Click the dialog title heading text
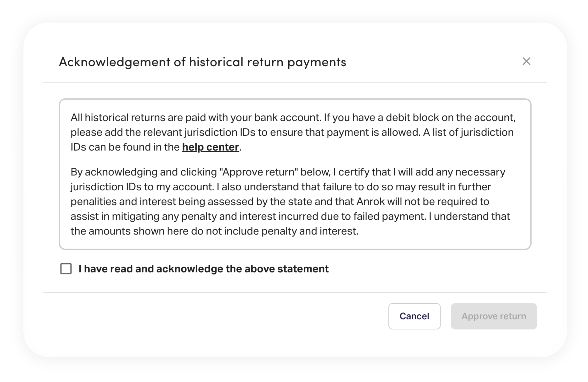 (202, 62)
